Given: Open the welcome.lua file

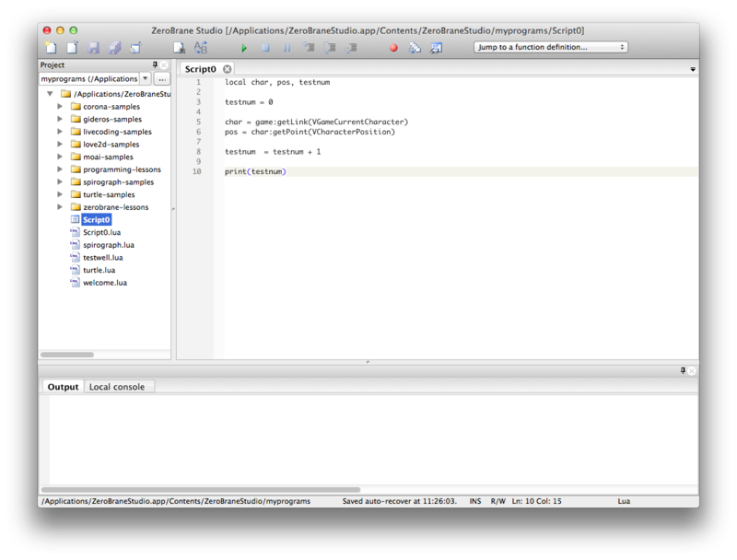Looking at the screenshot, I should tap(104, 283).
